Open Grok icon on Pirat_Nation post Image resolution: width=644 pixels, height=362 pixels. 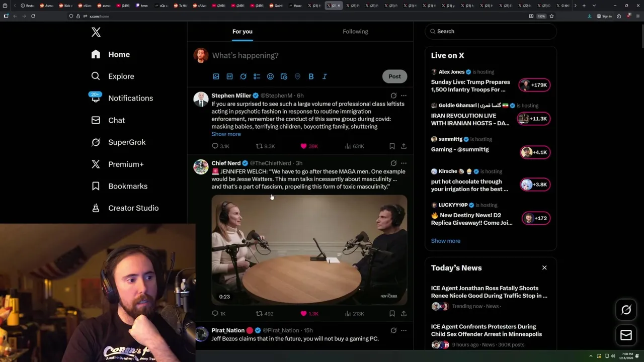coord(393,330)
